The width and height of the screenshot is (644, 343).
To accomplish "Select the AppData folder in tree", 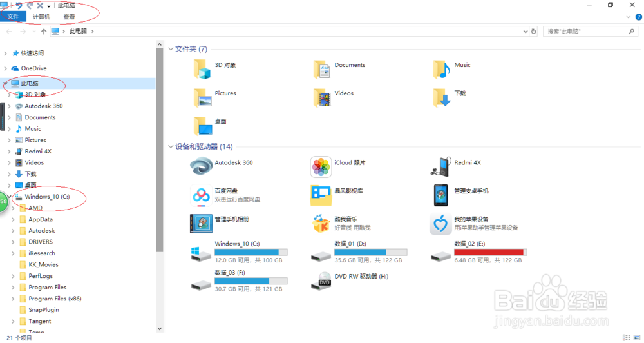I will click(x=40, y=219).
